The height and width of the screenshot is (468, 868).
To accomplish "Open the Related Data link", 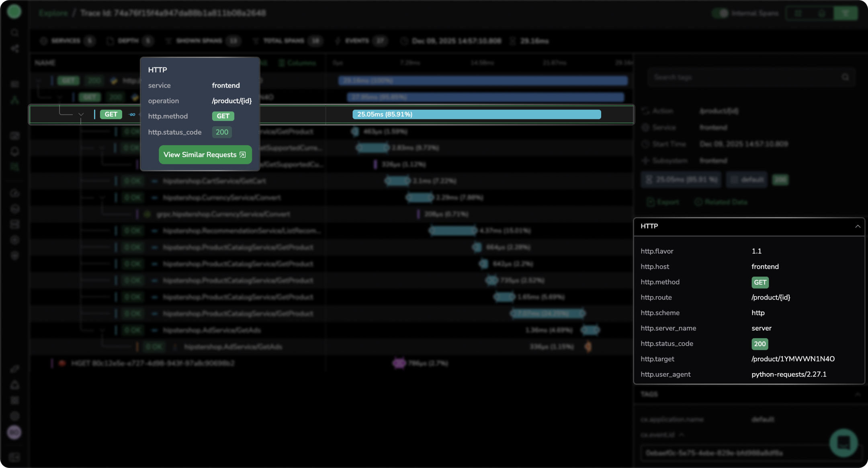I will pos(721,202).
